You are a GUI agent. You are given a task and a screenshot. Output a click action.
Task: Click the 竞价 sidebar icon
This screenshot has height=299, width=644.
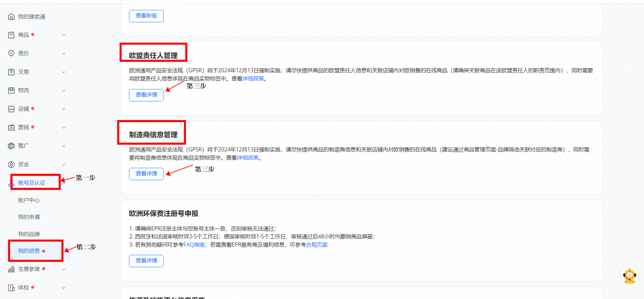click(x=11, y=53)
